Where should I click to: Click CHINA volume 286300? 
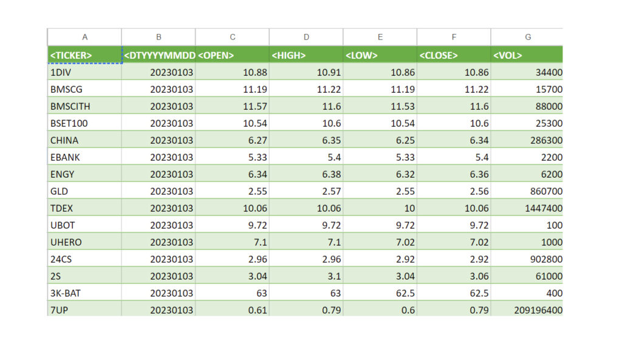point(527,140)
